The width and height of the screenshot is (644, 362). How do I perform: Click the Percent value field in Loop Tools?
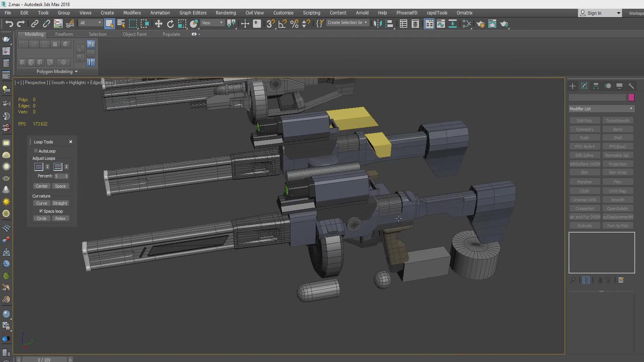coord(59,176)
